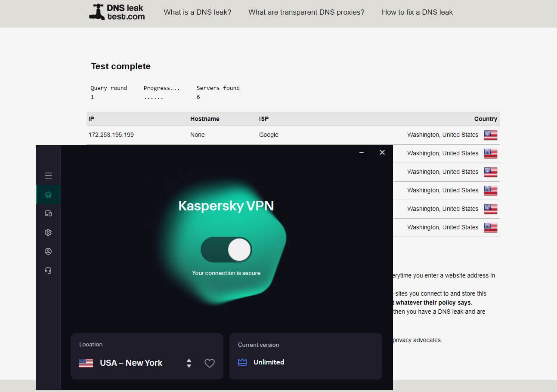Open the support headset icon in sidebar
Screen dimensions: 557x392
click(48, 270)
